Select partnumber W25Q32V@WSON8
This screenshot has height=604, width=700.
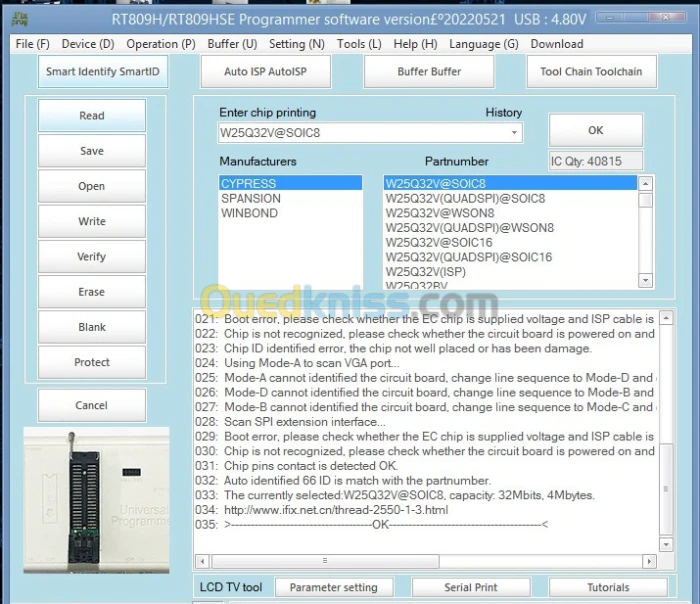coord(510,213)
